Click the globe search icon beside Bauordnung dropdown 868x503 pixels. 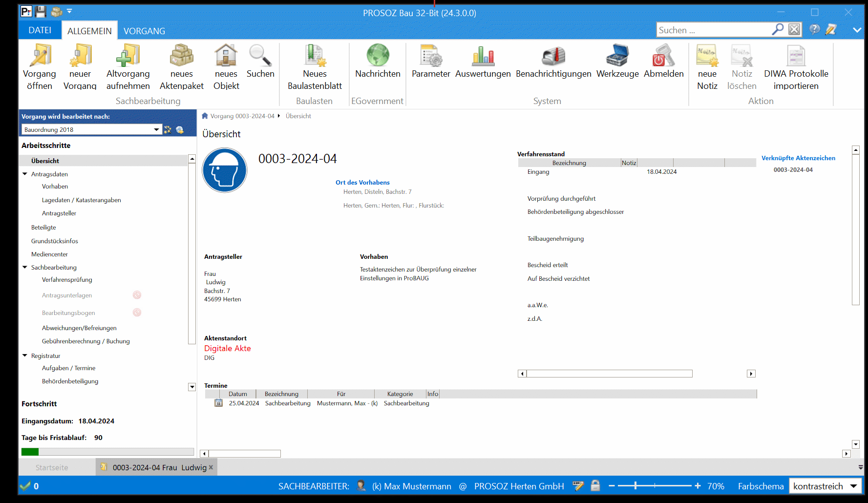point(180,129)
